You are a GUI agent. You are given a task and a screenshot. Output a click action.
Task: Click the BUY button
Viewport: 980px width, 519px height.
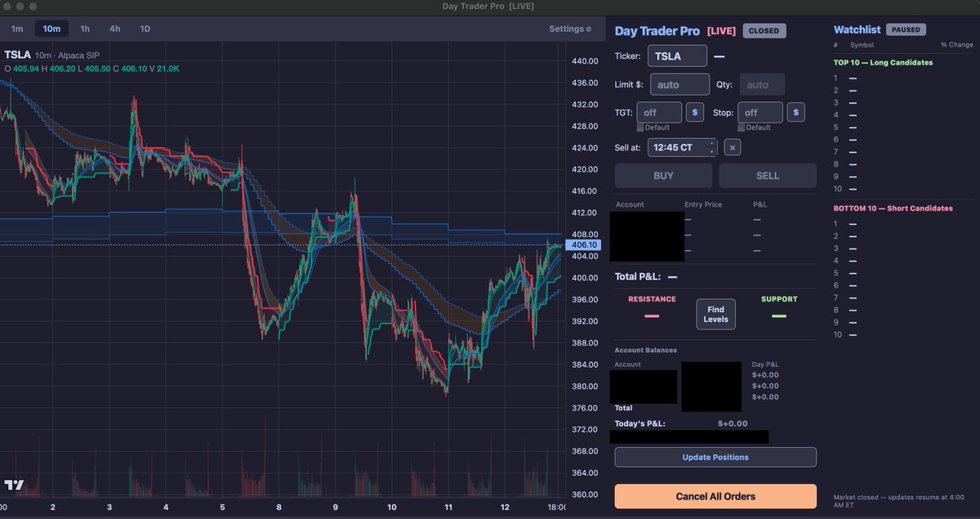coord(664,176)
